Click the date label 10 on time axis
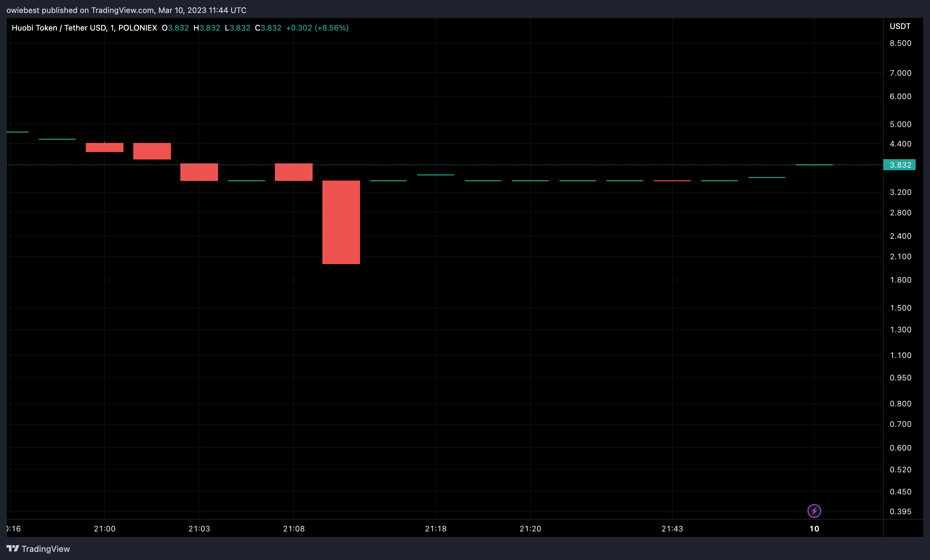The image size is (930, 560). pos(814,529)
